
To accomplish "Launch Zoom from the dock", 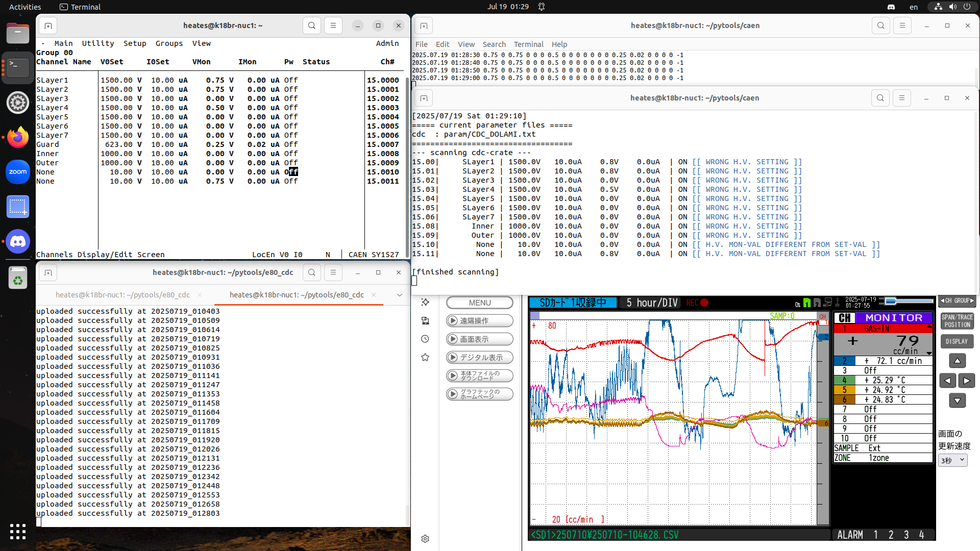I will [x=18, y=172].
